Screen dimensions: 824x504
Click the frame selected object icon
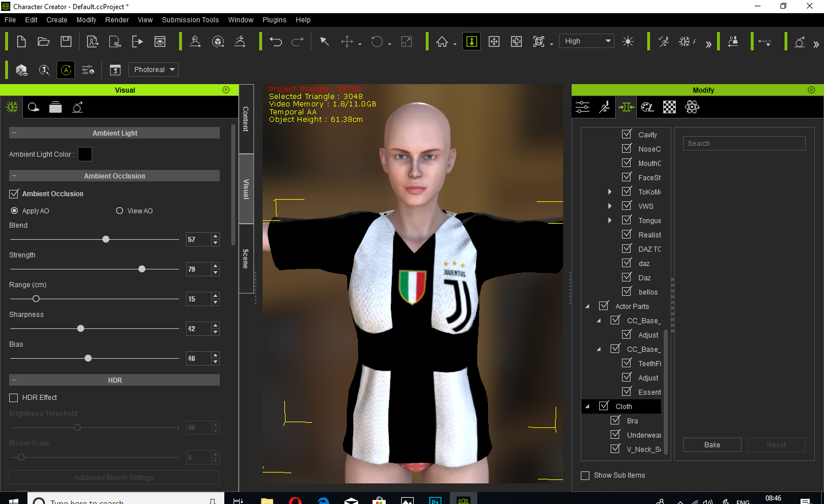tap(538, 41)
